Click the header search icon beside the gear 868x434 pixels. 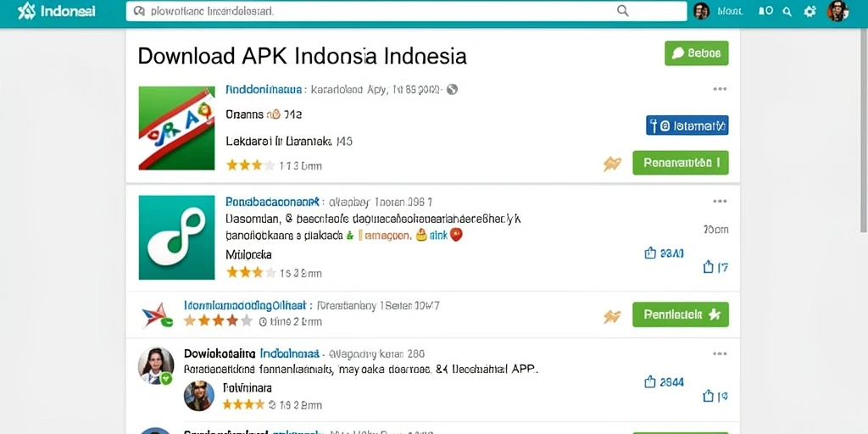[787, 11]
